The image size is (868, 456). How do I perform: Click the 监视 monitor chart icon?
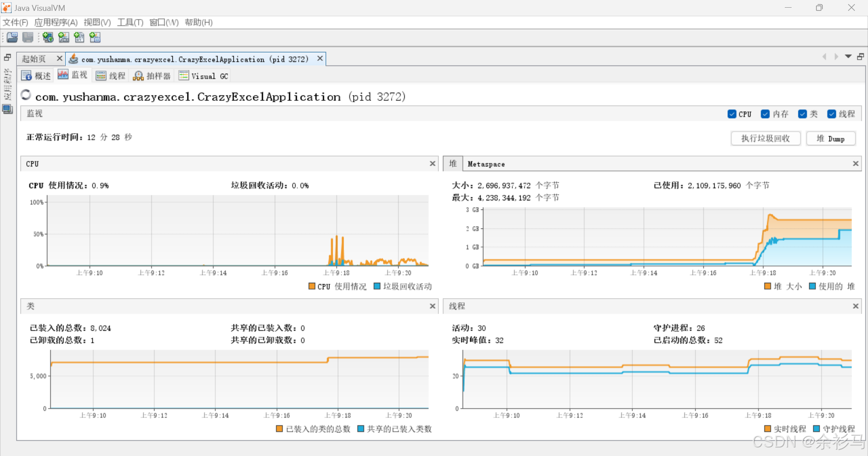(63, 75)
